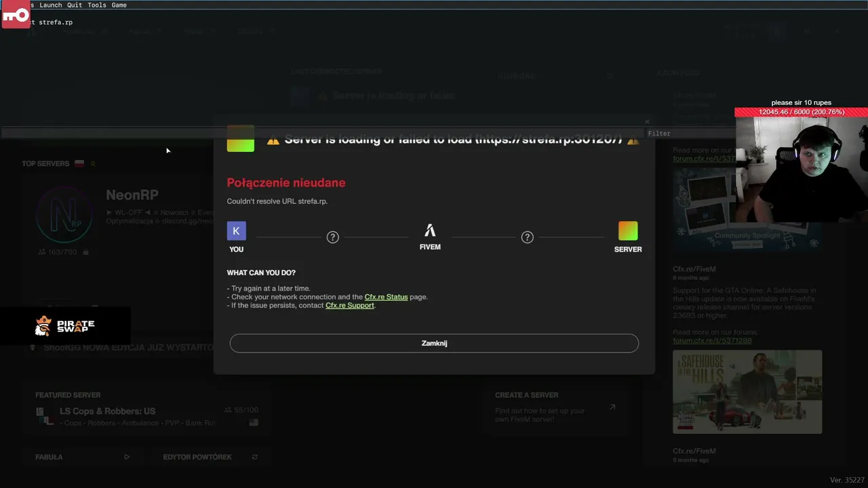Open the Cfx.re Support link

(350, 306)
